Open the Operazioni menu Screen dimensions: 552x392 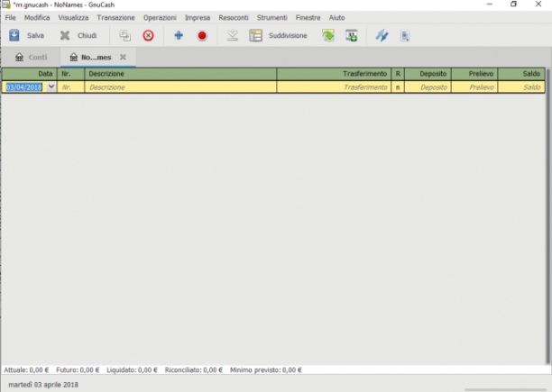160,18
